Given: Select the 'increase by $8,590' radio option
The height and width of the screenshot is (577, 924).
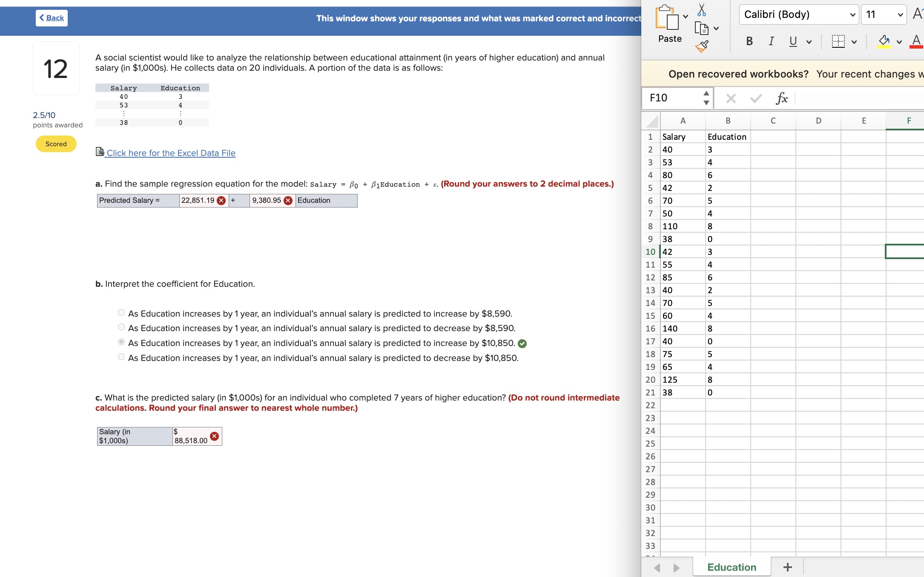Looking at the screenshot, I should point(121,312).
